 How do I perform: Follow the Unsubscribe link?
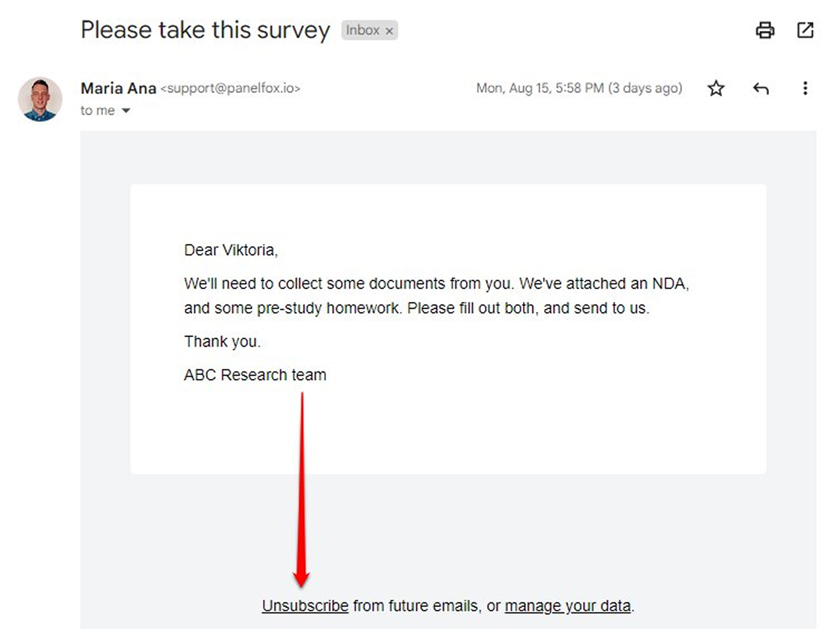click(305, 606)
